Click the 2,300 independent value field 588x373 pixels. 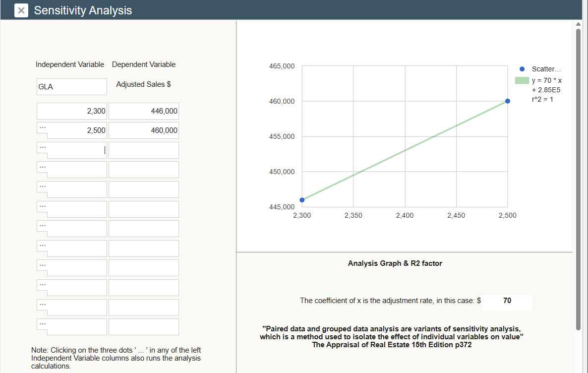71,111
